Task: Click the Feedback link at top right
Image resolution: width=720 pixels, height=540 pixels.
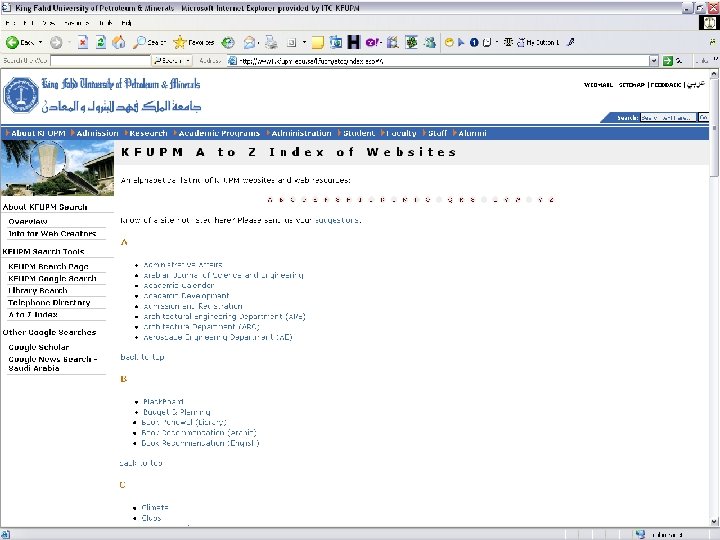Action: coord(666,85)
